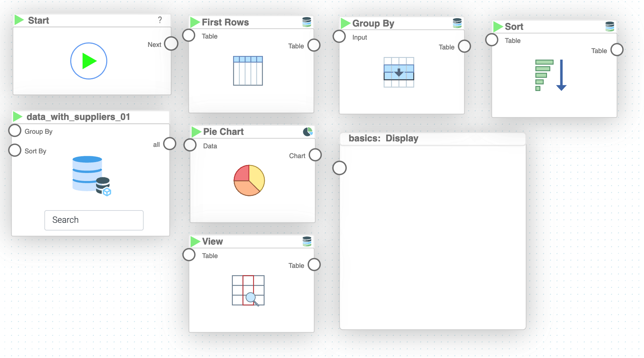
Task: Select the basics Display input port
Action: click(340, 168)
